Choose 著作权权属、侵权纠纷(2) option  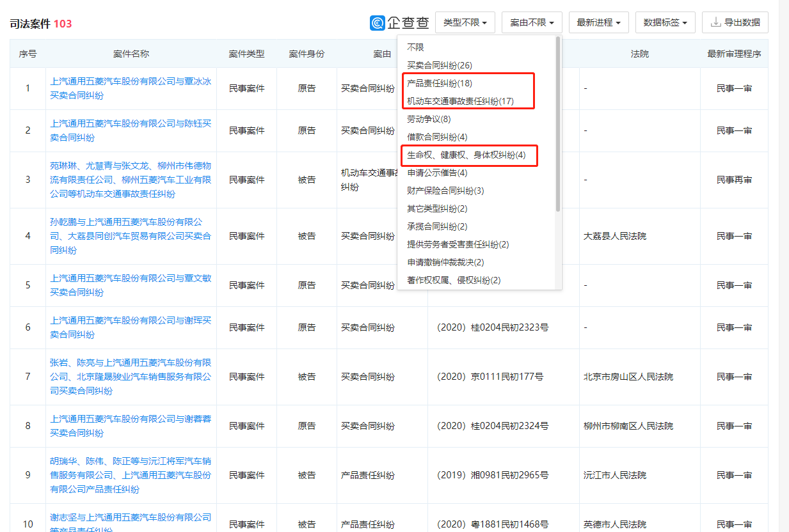tap(454, 280)
